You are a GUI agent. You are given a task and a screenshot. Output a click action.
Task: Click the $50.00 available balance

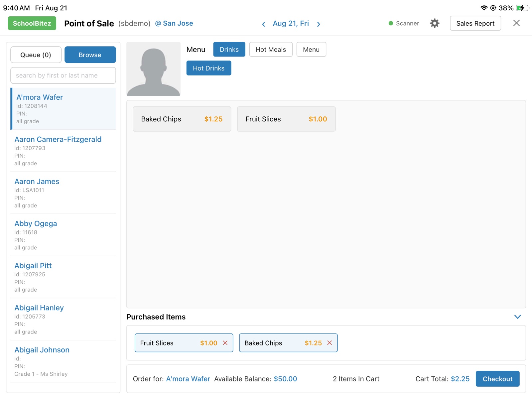click(285, 379)
